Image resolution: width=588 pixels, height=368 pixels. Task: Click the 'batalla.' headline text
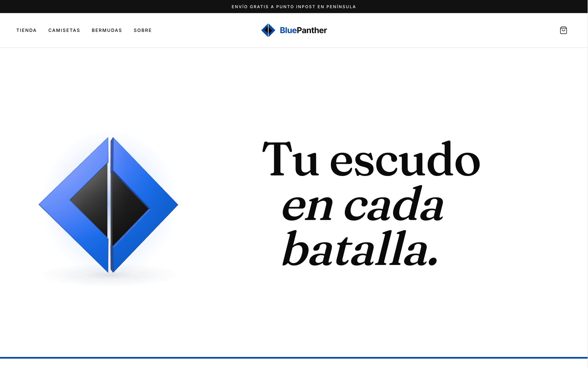point(360,248)
